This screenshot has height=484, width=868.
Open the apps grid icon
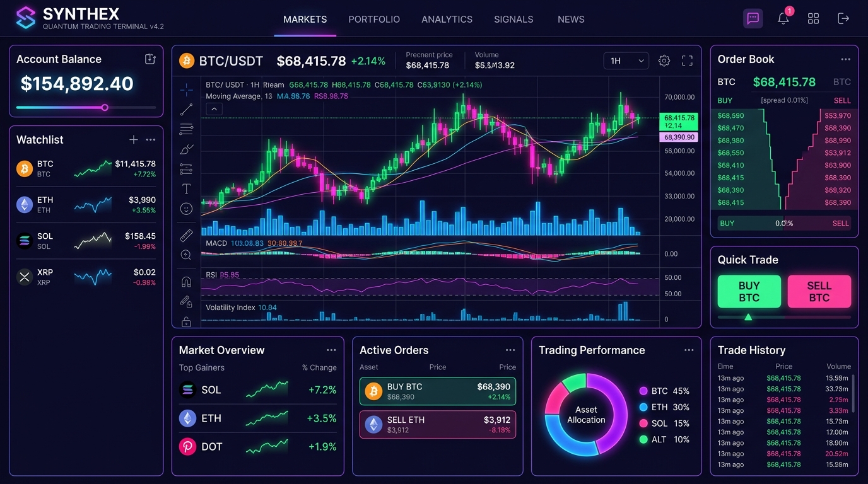click(814, 18)
